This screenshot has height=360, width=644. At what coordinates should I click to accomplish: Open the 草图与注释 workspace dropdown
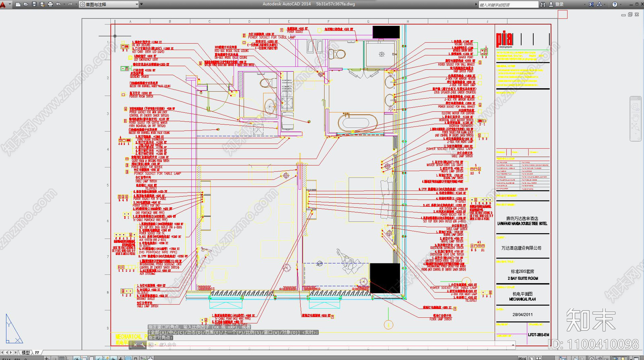point(109,4)
